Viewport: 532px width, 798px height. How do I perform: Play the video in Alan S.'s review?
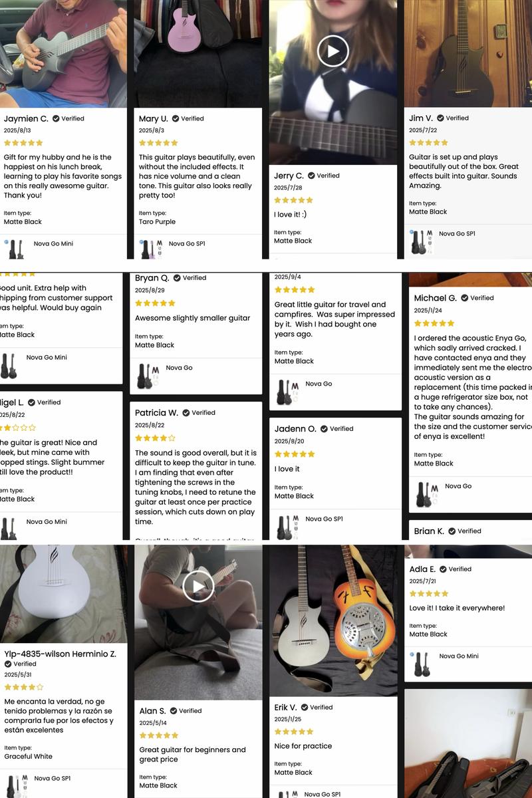[198, 586]
